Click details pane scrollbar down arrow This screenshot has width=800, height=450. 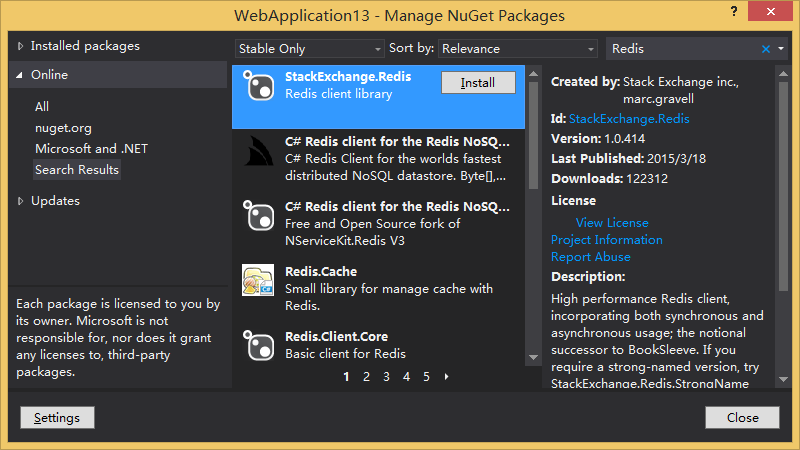point(784,379)
